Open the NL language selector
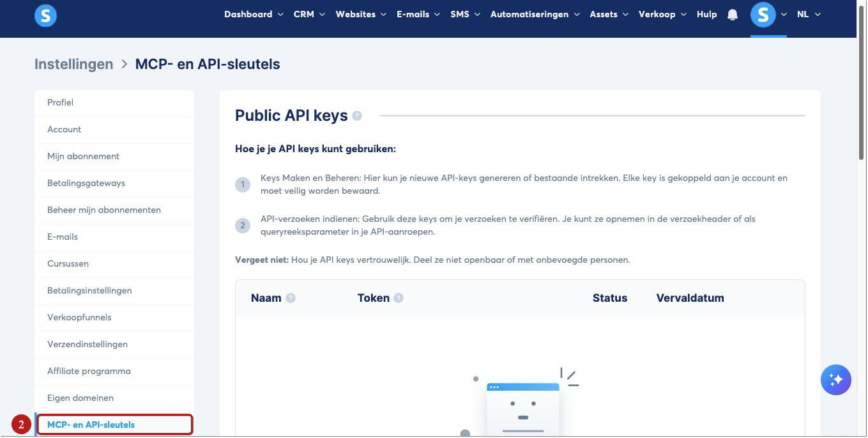The height and width of the screenshot is (438, 868). [809, 14]
